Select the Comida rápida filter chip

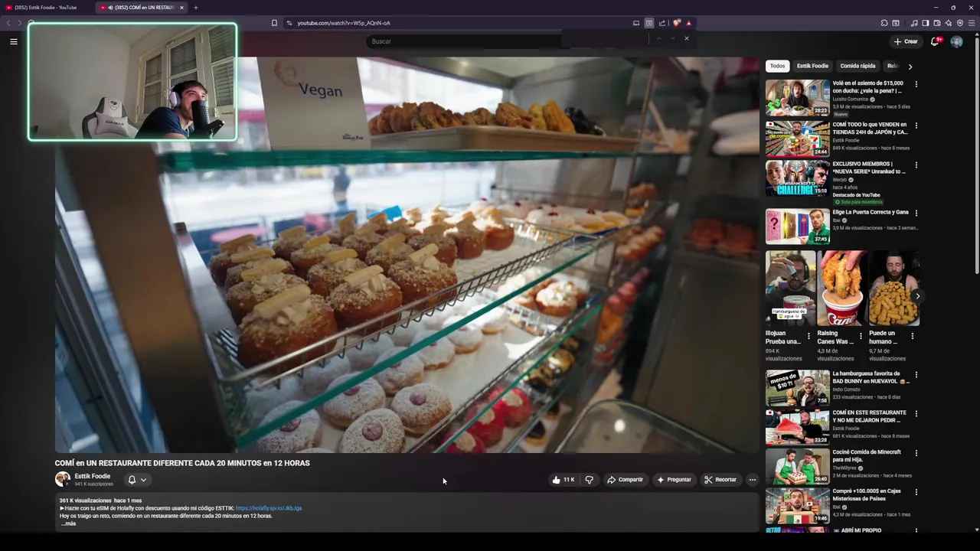coord(857,66)
